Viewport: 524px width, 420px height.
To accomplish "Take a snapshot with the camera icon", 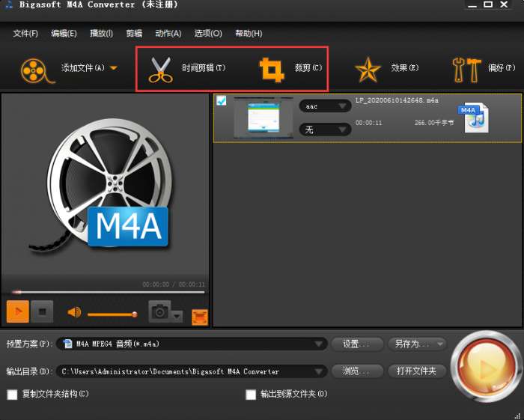I will point(159,311).
